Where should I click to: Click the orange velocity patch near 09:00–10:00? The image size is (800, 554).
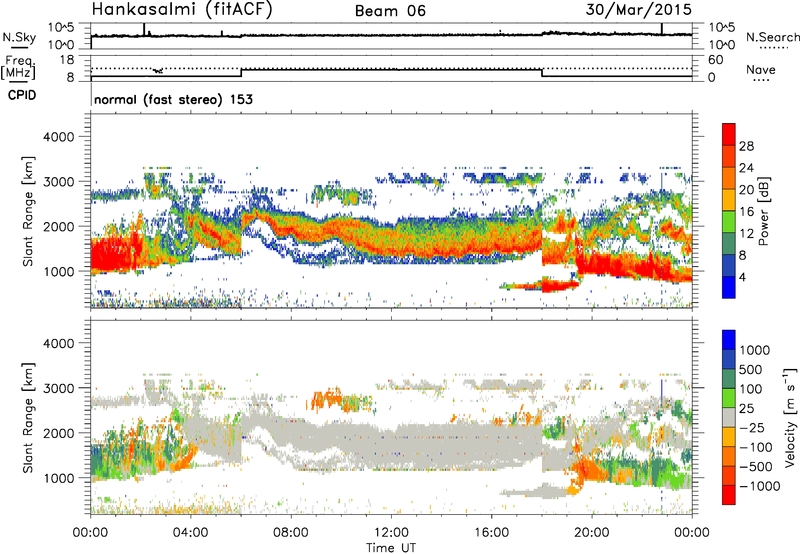(329, 398)
